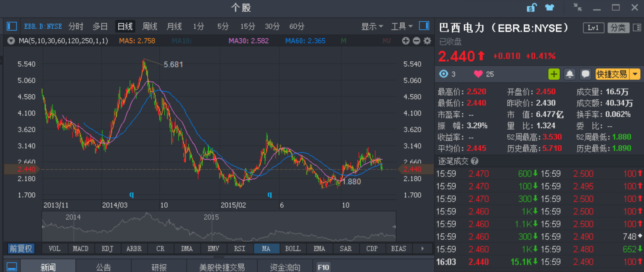
Task: Click the zoom-in plus icon above the chart
Action: [405, 41]
